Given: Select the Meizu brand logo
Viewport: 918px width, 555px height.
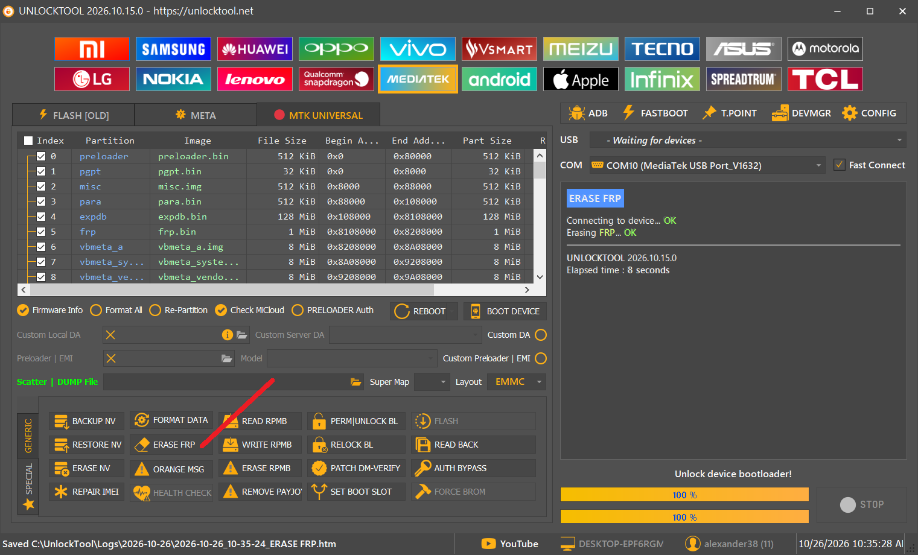Looking at the screenshot, I should pos(580,49).
